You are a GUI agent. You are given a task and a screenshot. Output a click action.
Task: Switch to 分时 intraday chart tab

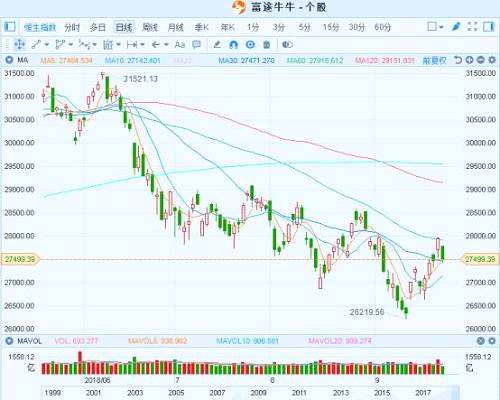[72, 27]
